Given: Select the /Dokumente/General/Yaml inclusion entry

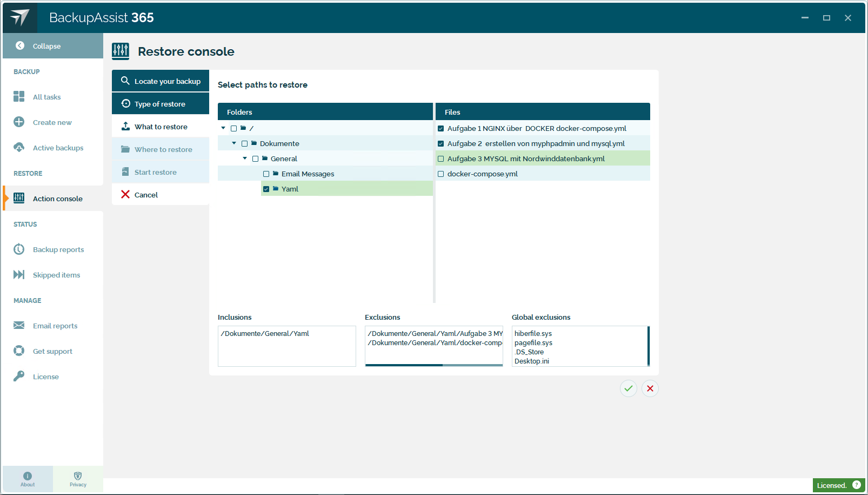Looking at the screenshot, I should tap(265, 334).
